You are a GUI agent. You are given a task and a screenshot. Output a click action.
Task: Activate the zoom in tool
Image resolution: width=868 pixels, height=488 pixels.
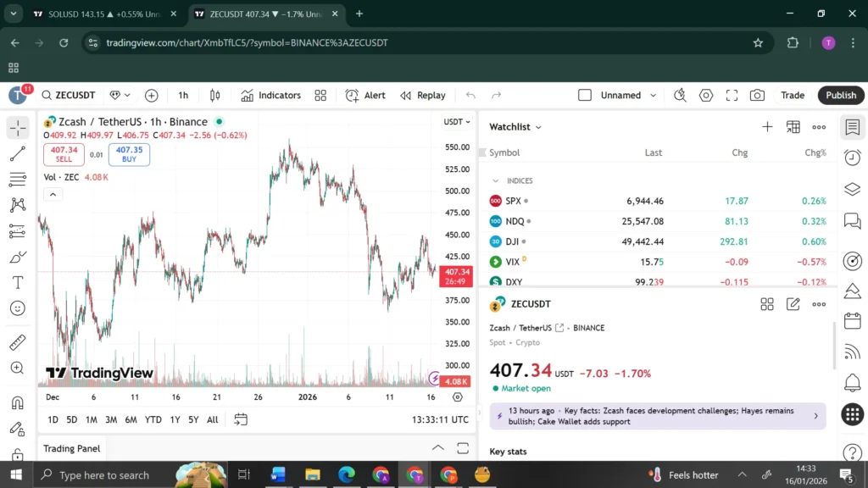point(18,368)
